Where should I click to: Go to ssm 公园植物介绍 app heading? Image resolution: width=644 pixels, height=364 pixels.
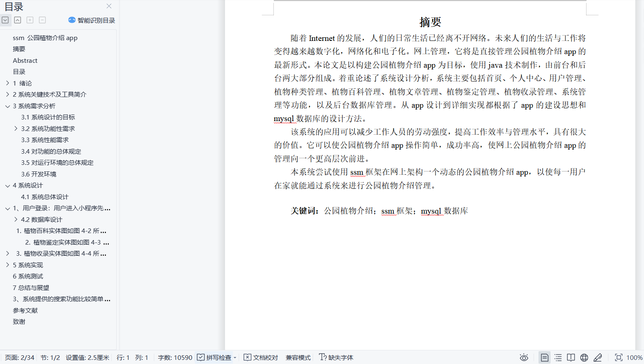pos(45,38)
